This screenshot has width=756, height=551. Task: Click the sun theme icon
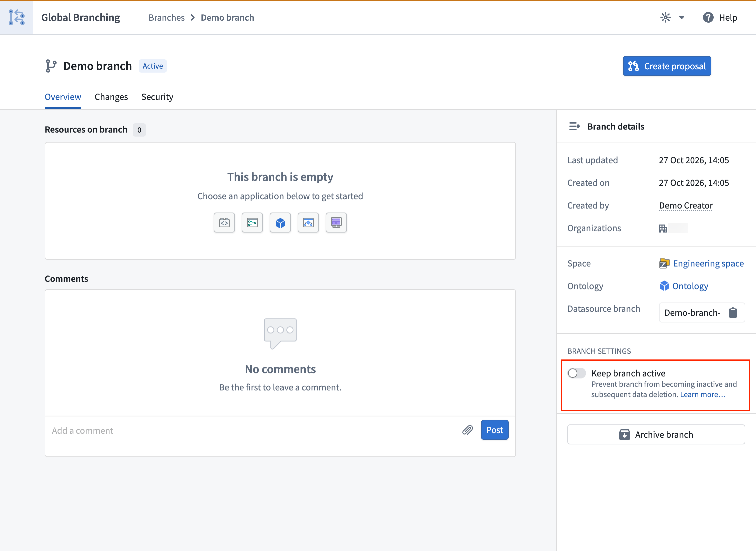click(x=666, y=17)
